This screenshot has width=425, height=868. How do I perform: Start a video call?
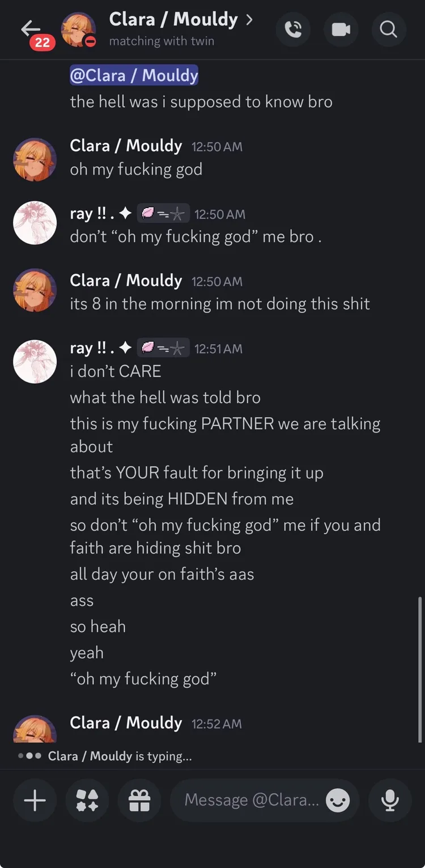pos(341,29)
